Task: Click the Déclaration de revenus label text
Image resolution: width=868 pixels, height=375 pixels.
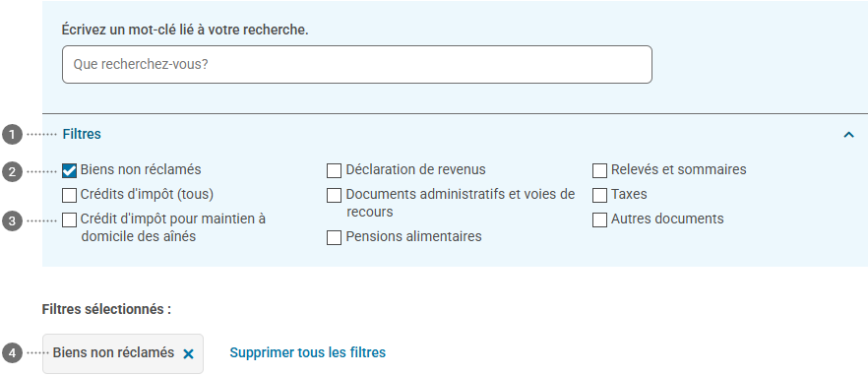Action: [x=415, y=169]
